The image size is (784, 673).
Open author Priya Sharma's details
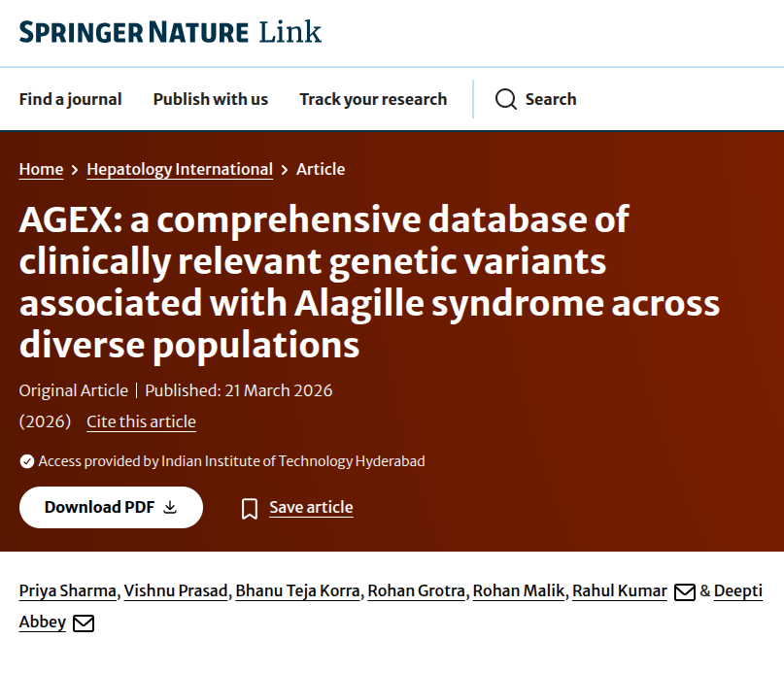tap(69, 590)
